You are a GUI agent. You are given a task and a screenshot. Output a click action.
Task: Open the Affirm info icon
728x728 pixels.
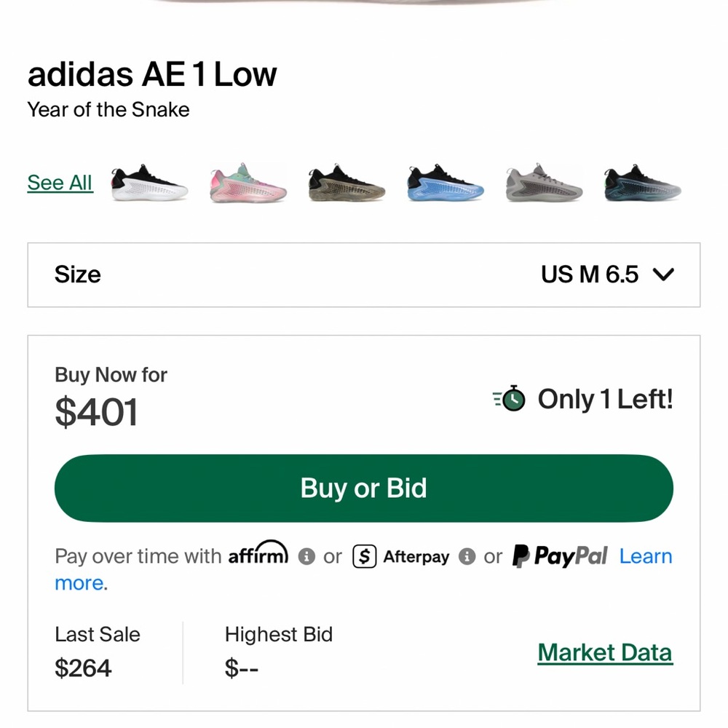pyautogui.click(x=307, y=557)
